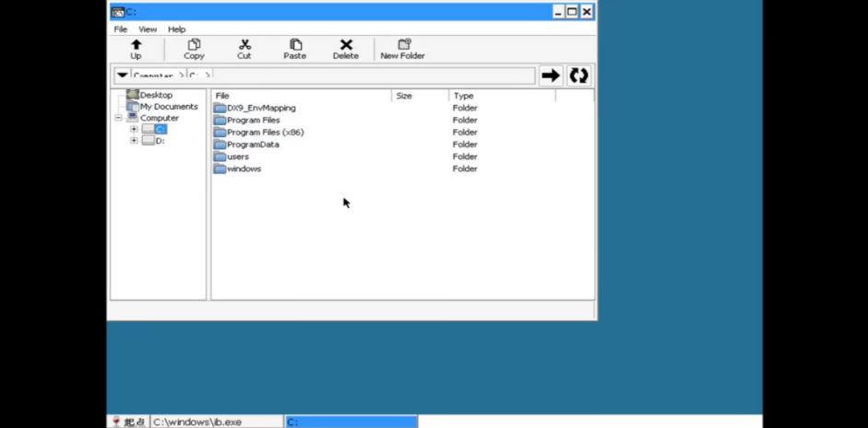The height and width of the screenshot is (428, 868).
Task: Click the Copy toolbar icon
Action: [194, 45]
